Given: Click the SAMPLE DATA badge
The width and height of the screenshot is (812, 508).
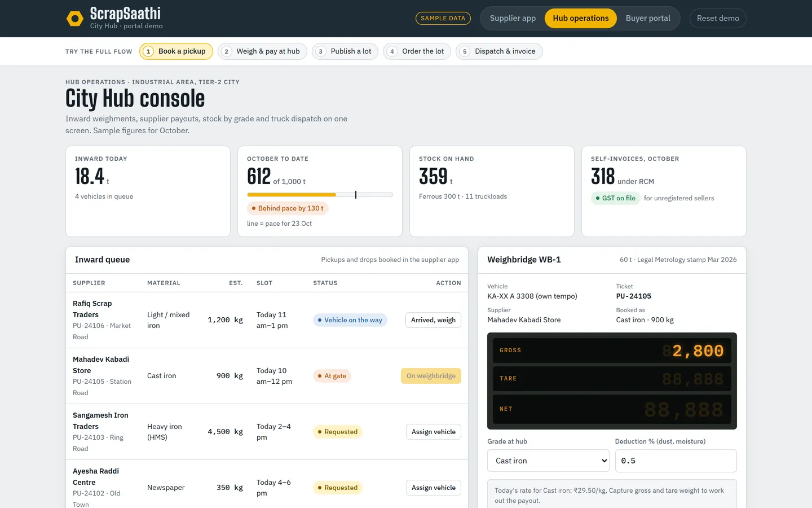Looking at the screenshot, I should tap(443, 18).
